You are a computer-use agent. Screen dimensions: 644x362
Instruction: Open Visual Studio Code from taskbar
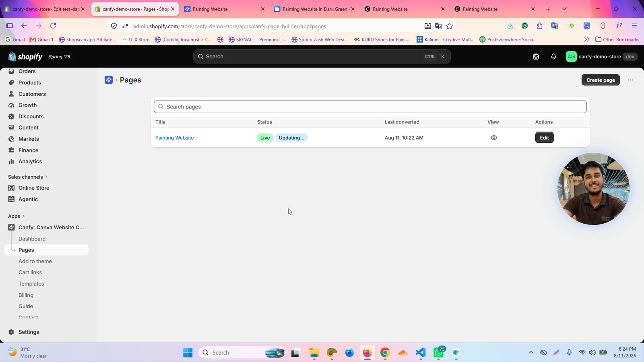421,353
